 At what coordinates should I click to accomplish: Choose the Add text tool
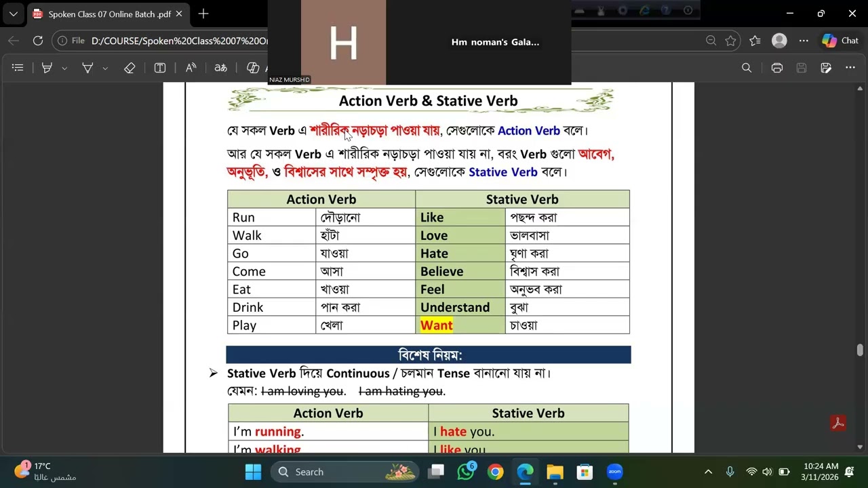(160, 68)
